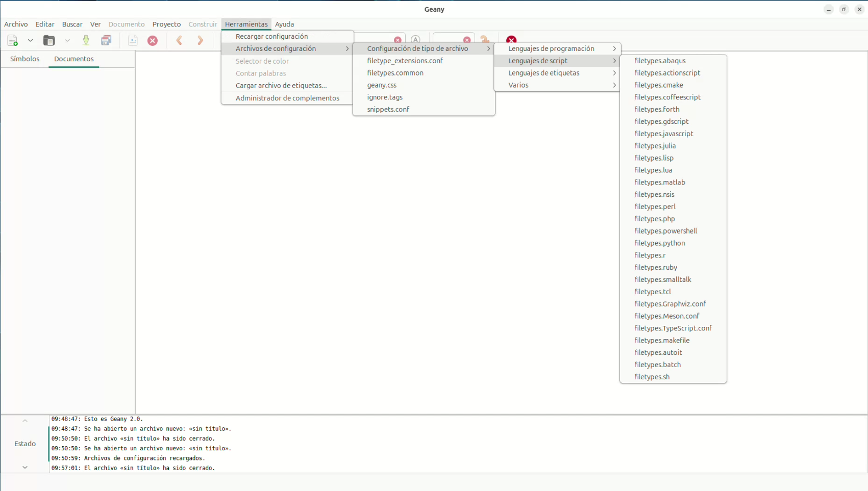Open the Editar menu
Viewport: 868px width, 491px height.
coord(45,24)
